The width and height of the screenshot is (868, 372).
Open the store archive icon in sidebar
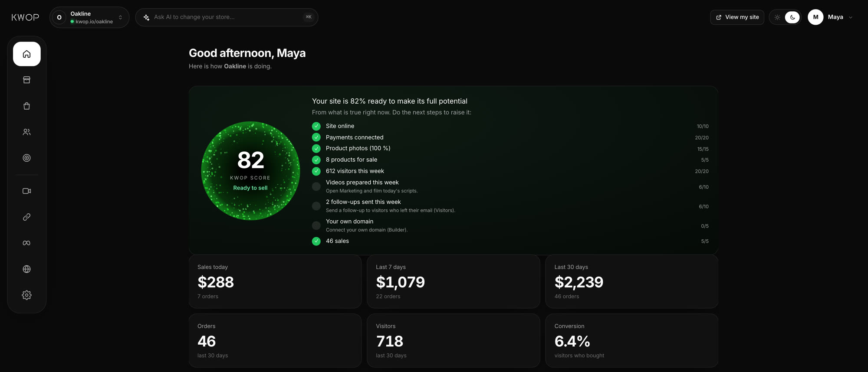point(27,80)
